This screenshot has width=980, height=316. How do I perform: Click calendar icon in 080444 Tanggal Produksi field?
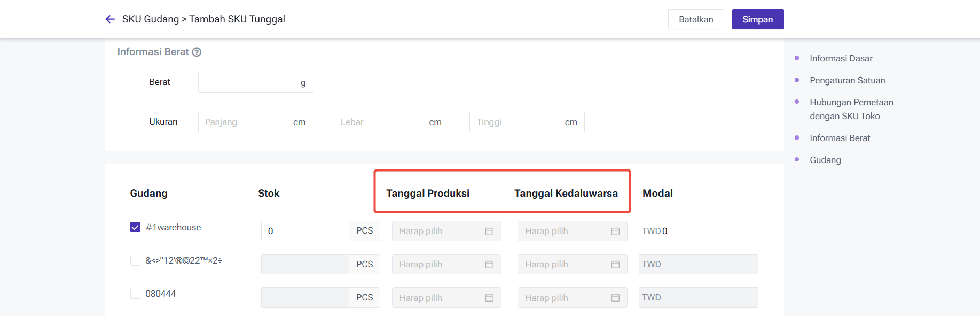489,298
